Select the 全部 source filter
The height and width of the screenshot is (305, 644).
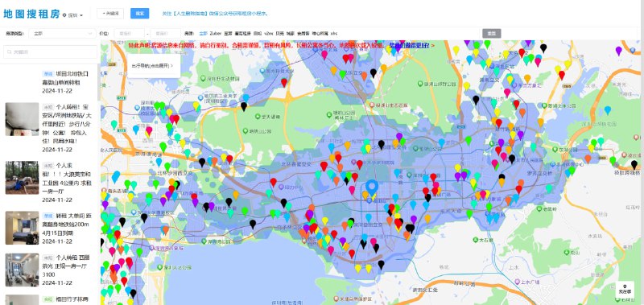[204, 33]
